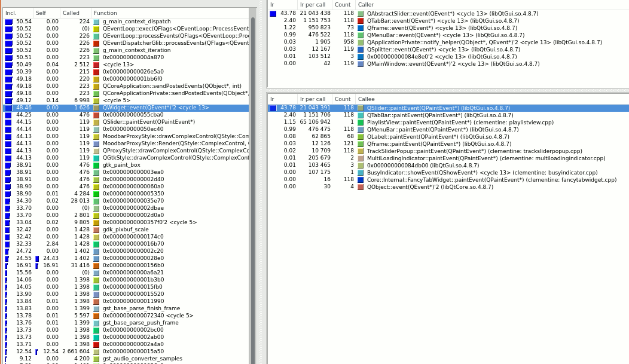
Task: Click the icon beside QMenuBar::paintEvent callee
Action: click(361, 130)
